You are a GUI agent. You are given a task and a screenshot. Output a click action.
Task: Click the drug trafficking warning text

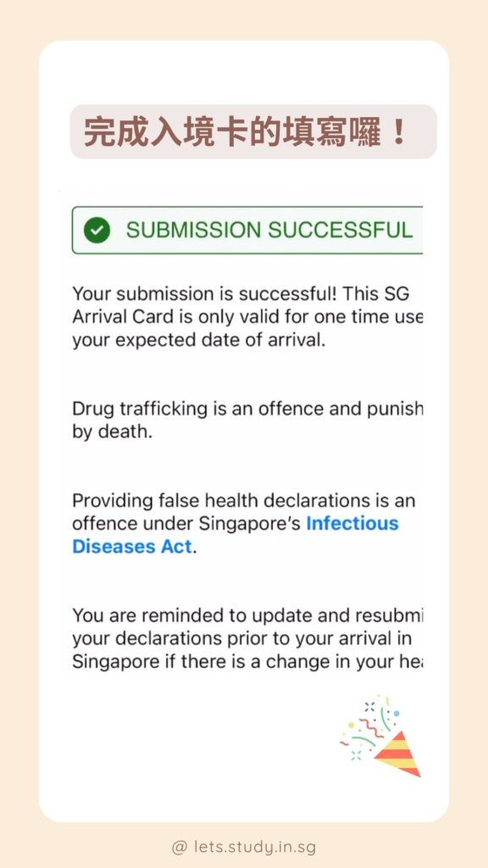247,420
